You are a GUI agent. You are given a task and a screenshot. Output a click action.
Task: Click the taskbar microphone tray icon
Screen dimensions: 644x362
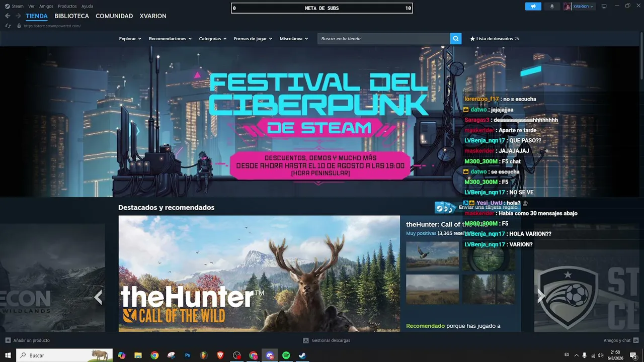pyautogui.click(x=584, y=355)
